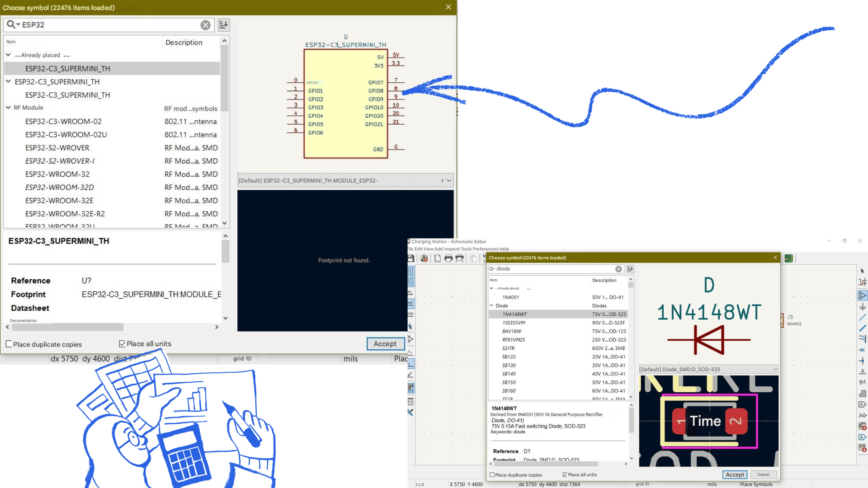The width and height of the screenshot is (868, 488).
Task: Click the No-Connect flag tool
Action: tap(862, 350)
